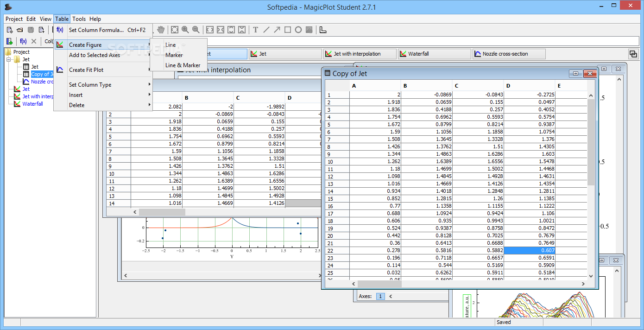Viewport: 644px width, 330px height.
Task: Click arrow next to Axes 1 button
Action: click(x=390, y=296)
